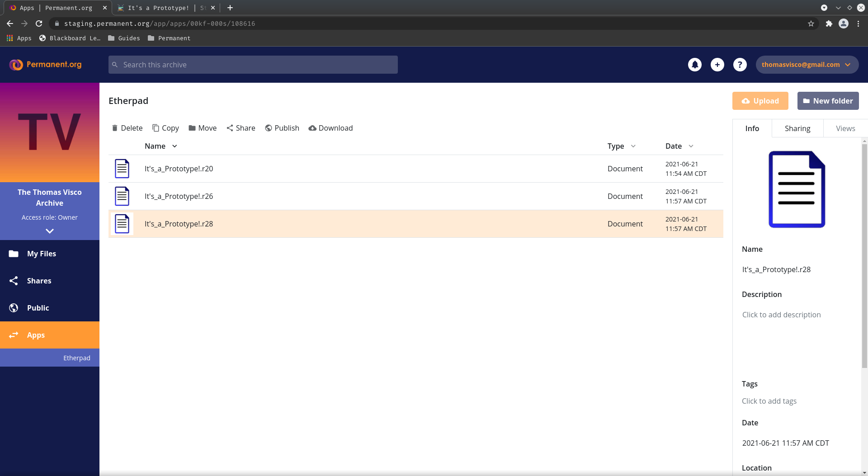
Task: Sort by Type column
Action: 622,146
